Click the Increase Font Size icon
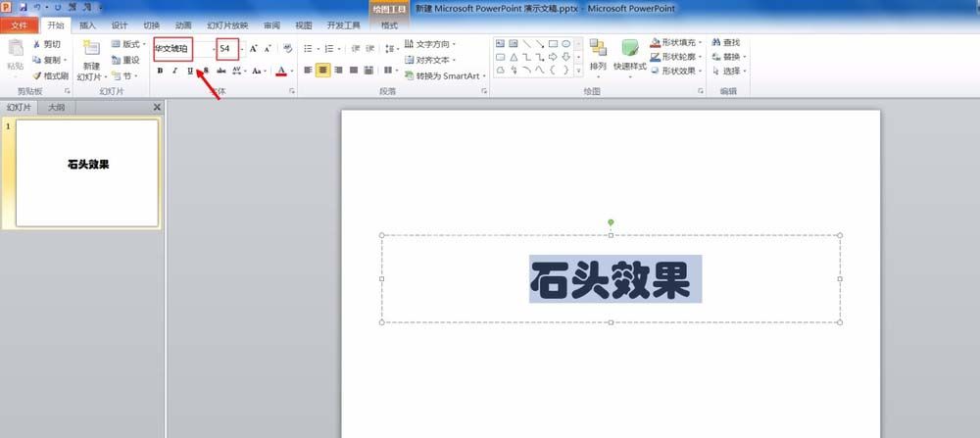This screenshot has width=980, height=438. pyautogui.click(x=253, y=48)
